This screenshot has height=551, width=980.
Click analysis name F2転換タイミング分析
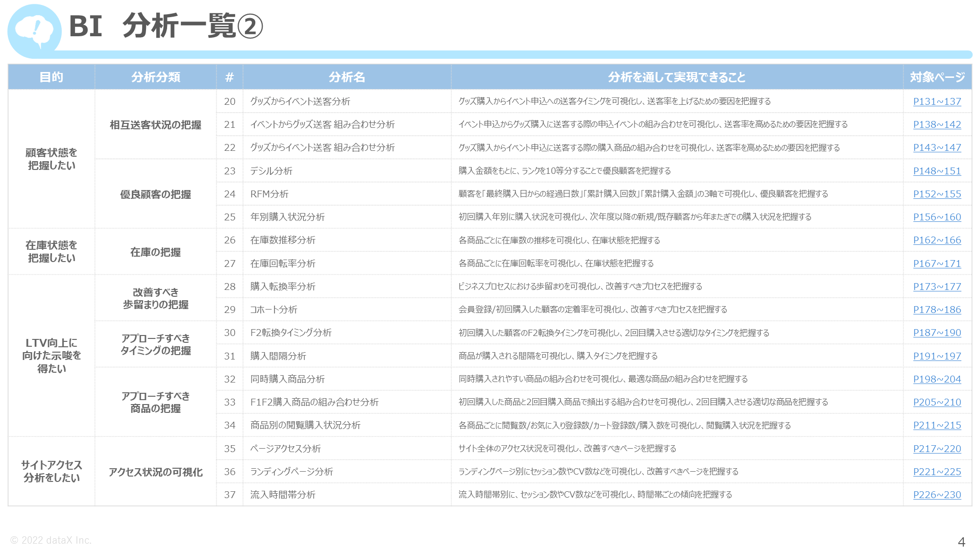click(291, 333)
